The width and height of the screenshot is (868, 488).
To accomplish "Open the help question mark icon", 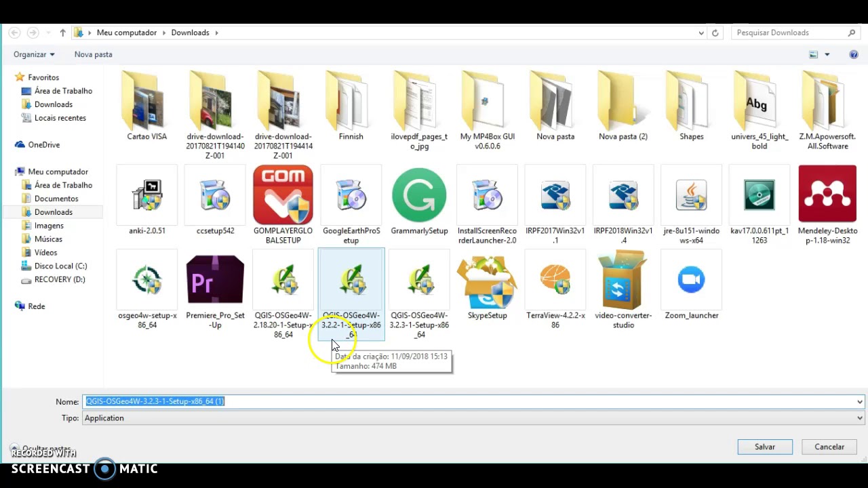I will (x=854, y=54).
